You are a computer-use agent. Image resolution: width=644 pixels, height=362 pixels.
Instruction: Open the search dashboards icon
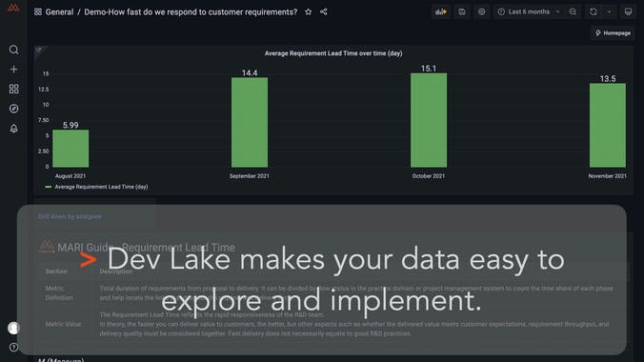(x=13, y=50)
